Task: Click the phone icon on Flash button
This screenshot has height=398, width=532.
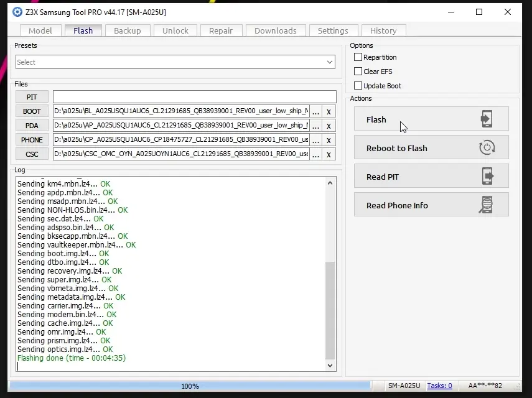Action: (x=487, y=119)
